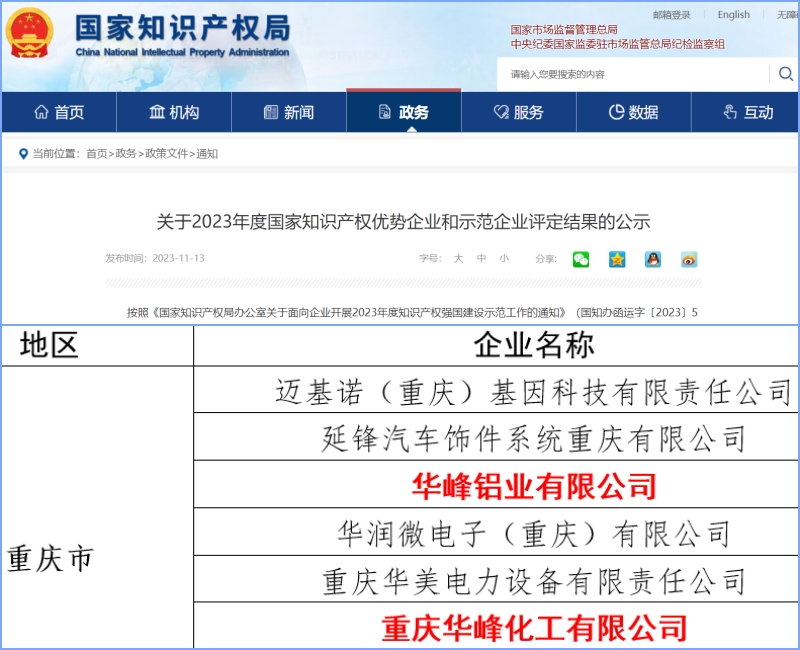Share to QZone star icon
The width and height of the screenshot is (800, 650).
(617, 259)
